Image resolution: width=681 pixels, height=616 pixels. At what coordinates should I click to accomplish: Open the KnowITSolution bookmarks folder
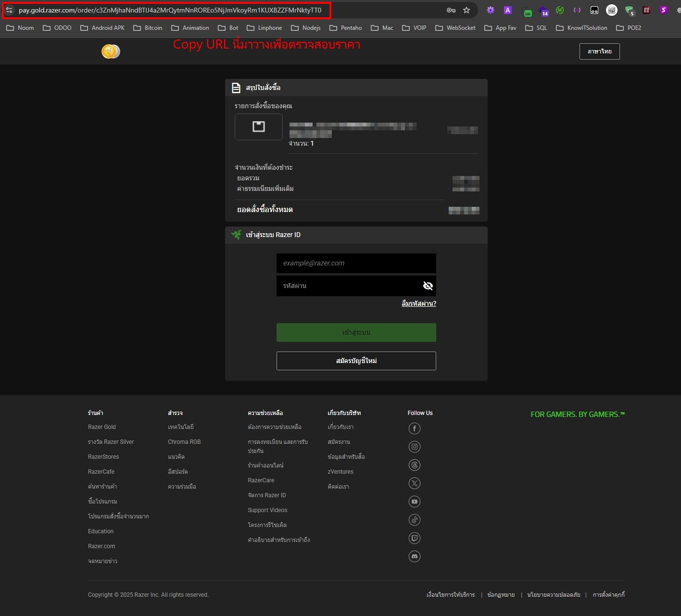[581, 28]
